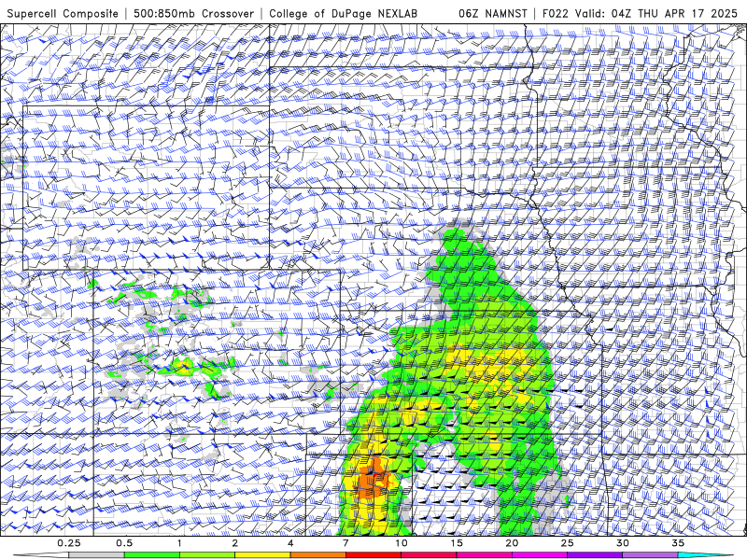Click the purple 25–30 legend swatch

[595, 555]
